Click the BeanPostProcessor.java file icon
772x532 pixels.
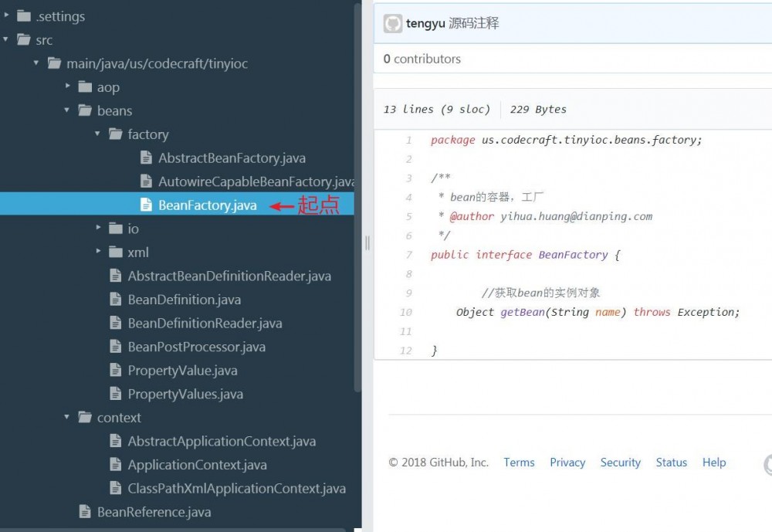click(x=116, y=346)
